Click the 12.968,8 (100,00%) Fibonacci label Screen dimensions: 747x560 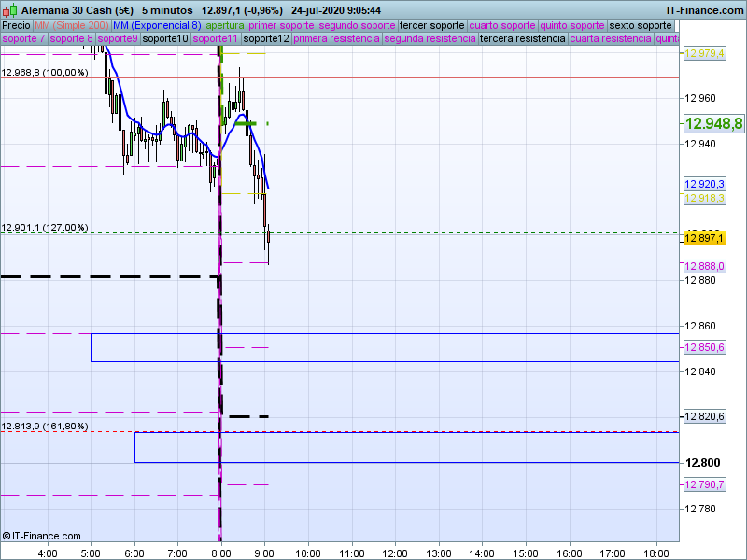click(x=45, y=73)
